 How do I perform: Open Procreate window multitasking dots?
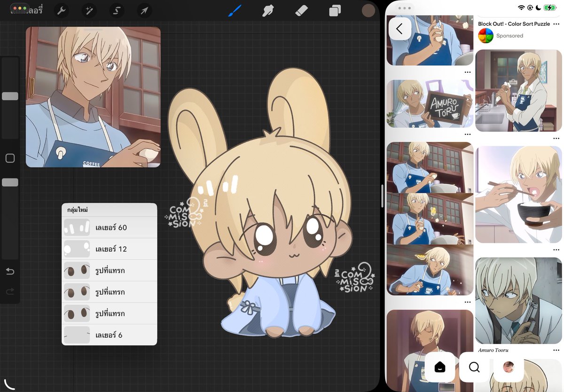click(x=20, y=8)
